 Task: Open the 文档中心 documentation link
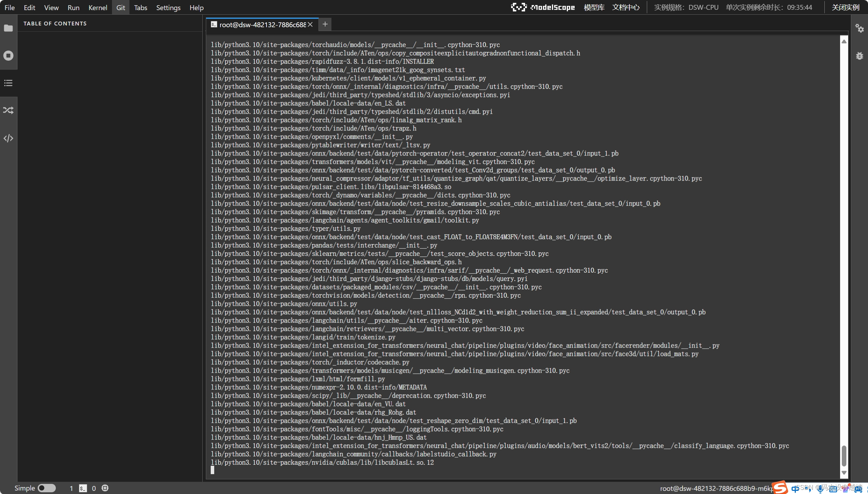tap(626, 7)
